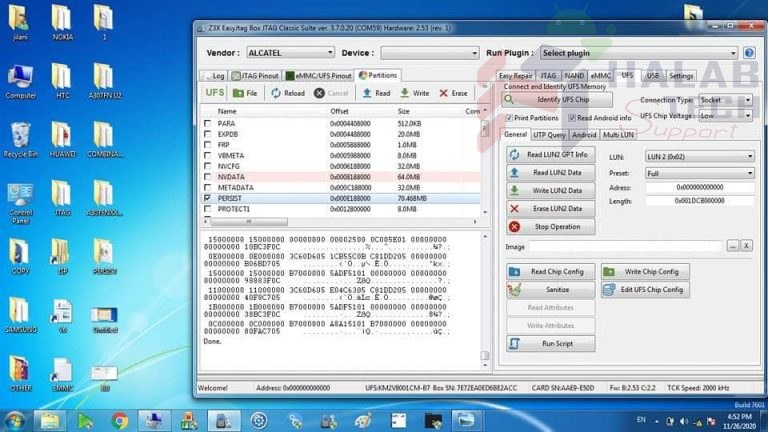Image resolution: width=768 pixels, height=432 pixels.
Task: Open the Vendor dropdown showing ALCATEL
Action: tap(290, 52)
